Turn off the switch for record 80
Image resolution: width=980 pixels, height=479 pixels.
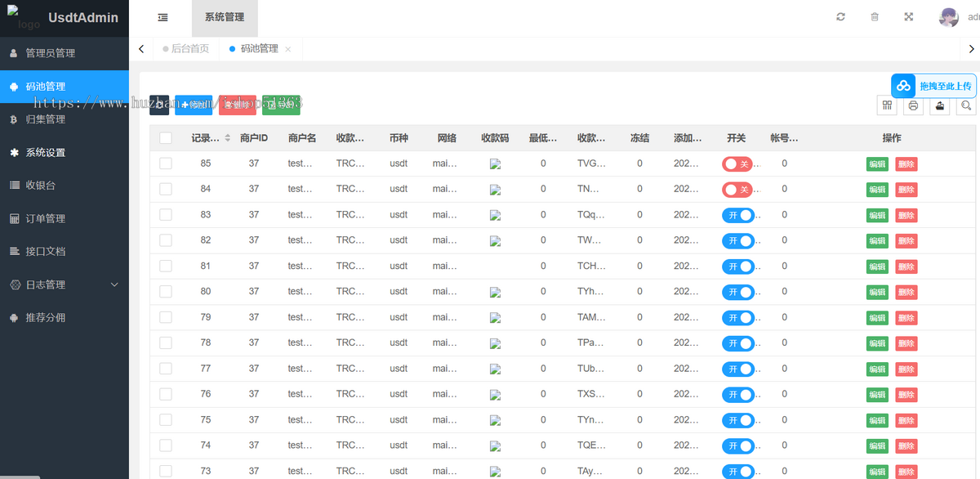tap(737, 292)
